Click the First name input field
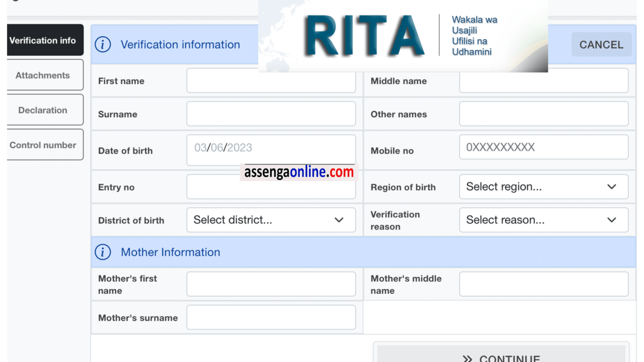644x362 pixels. click(x=271, y=81)
